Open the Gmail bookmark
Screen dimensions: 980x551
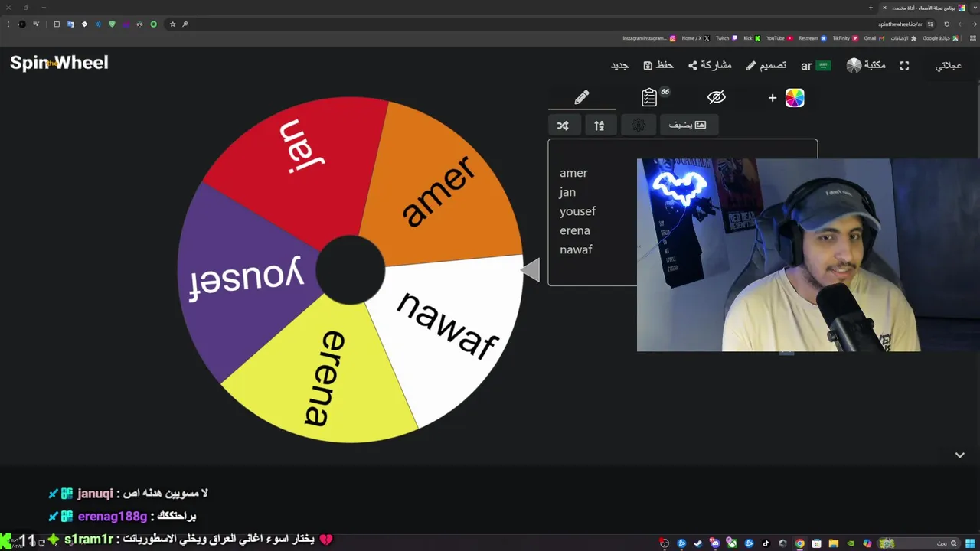tap(874, 38)
